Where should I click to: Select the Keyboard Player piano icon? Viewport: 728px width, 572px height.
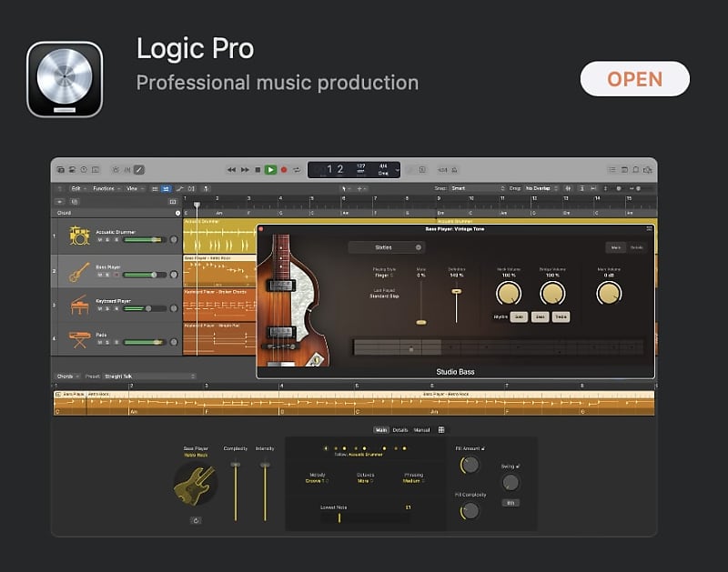tap(78, 304)
